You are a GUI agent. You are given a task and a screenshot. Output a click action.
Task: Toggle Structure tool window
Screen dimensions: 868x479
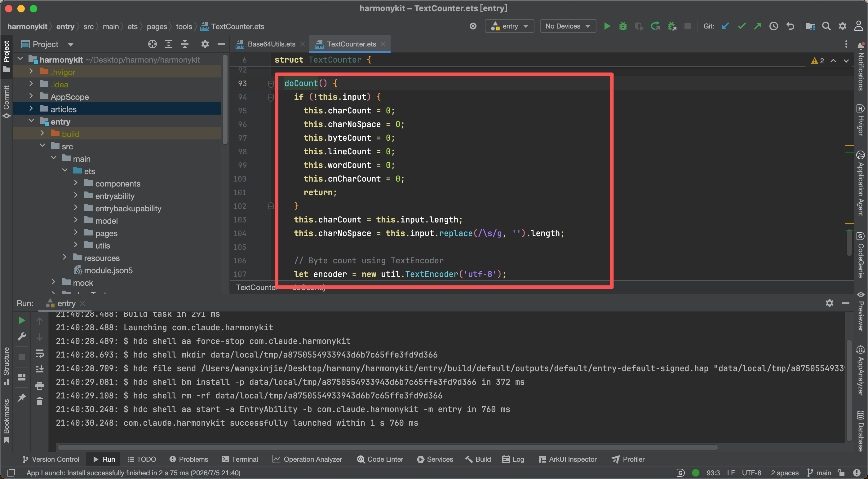pyautogui.click(x=7, y=366)
